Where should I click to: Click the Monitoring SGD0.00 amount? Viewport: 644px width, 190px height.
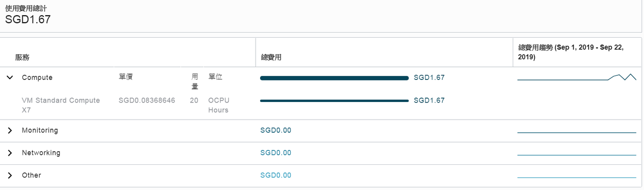276,130
